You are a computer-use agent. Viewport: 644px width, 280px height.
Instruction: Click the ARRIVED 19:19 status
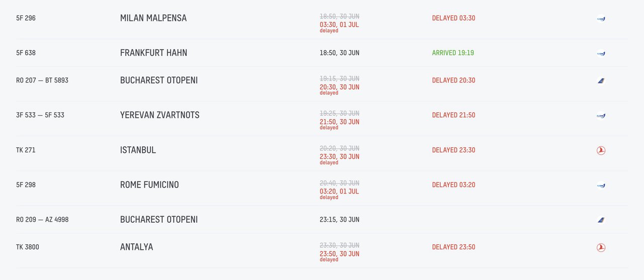pyautogui.click(x=453, y=53)
